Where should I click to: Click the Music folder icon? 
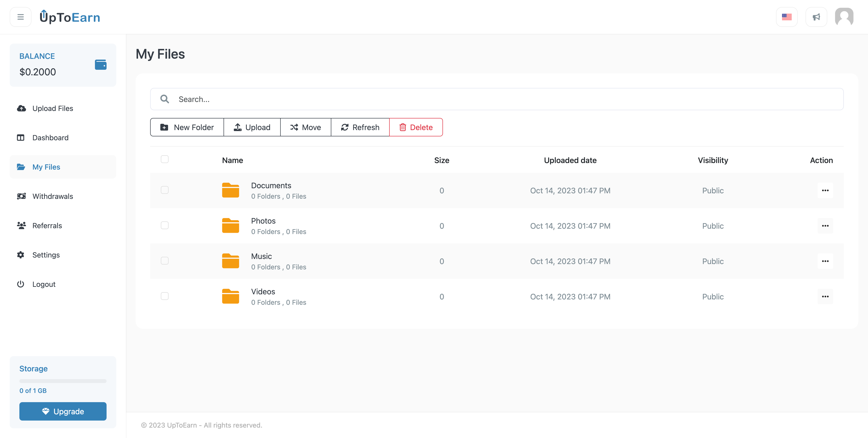tap(231, 261)
